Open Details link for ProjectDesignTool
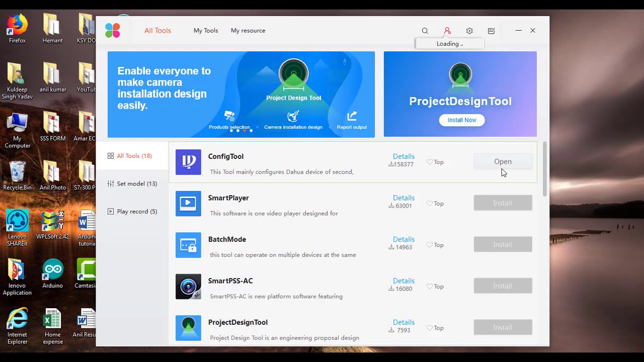The image size is (644, 362). click(x=404, y=322)
